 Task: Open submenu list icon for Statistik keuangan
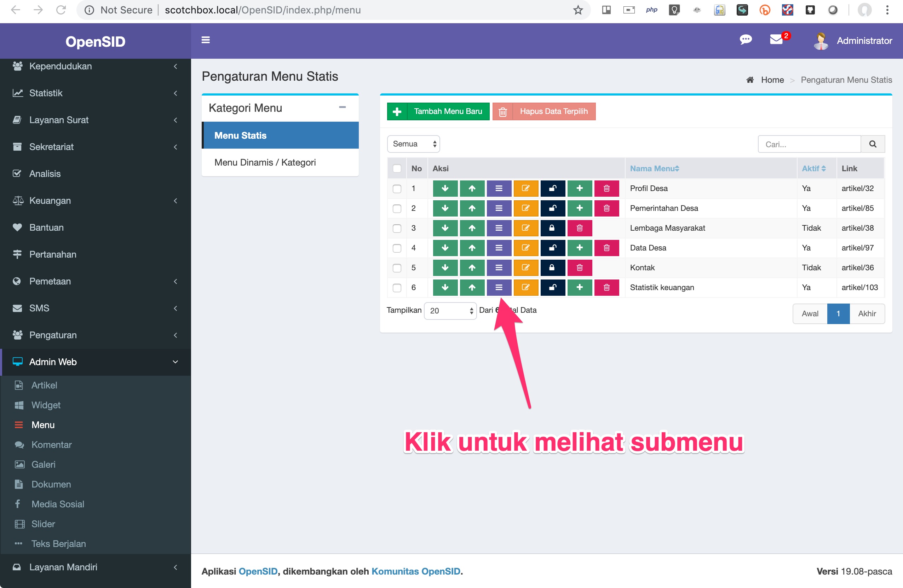[499, 287]
